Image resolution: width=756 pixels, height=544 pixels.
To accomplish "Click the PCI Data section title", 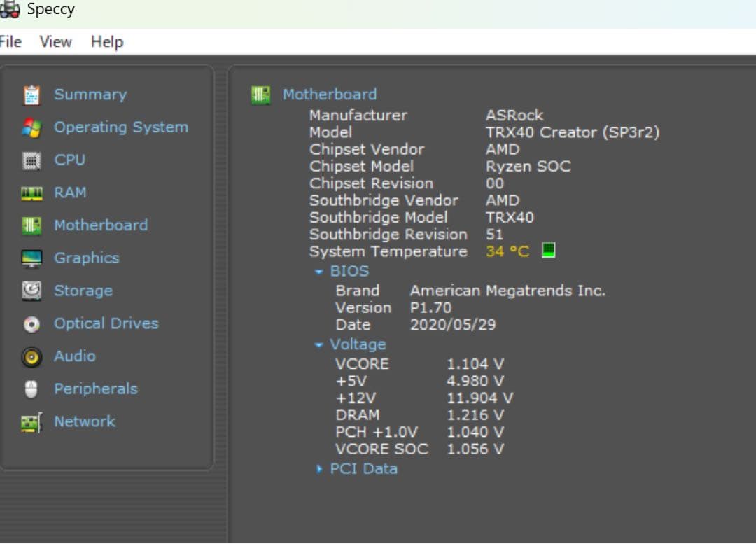I will pos(363,469).
